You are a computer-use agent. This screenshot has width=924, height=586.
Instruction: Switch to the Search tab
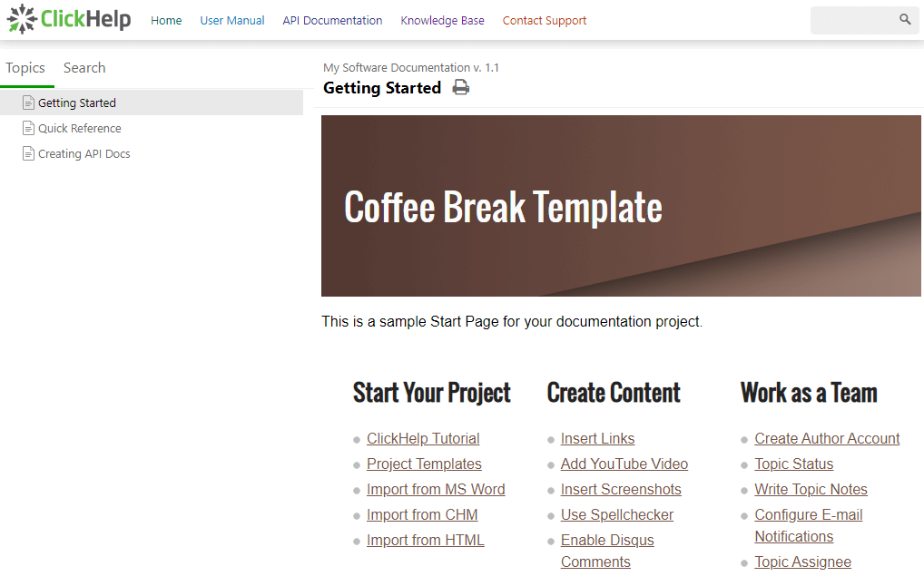84,67
